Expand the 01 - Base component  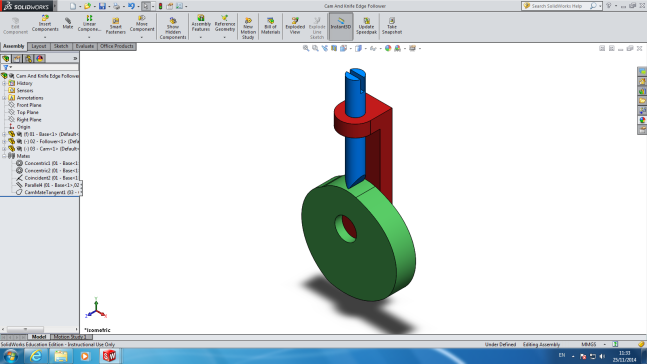4,134
